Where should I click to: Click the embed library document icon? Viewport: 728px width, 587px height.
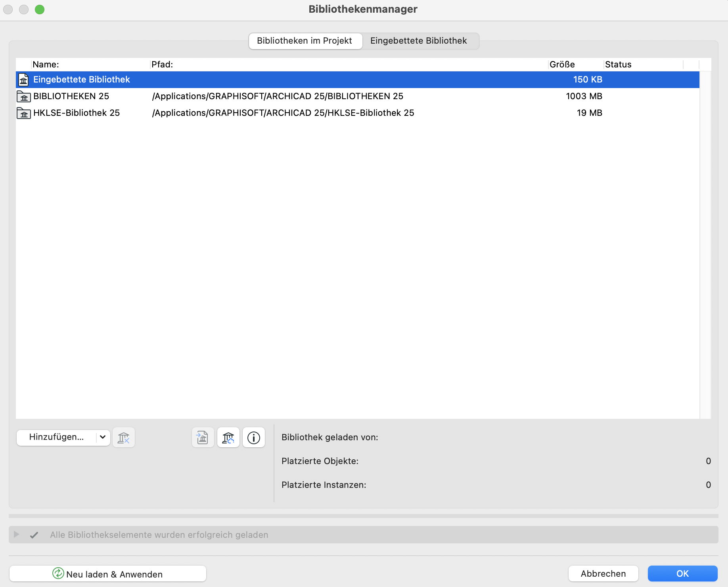pos(203,437)
